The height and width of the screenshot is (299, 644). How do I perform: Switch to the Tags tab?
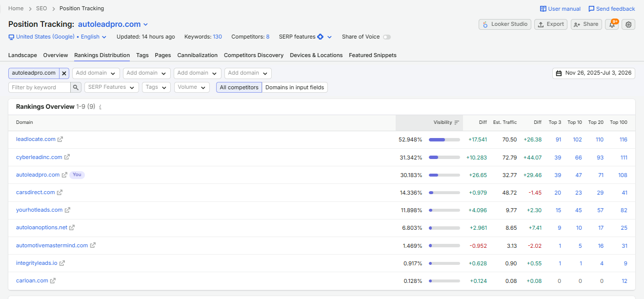[142, 55]
